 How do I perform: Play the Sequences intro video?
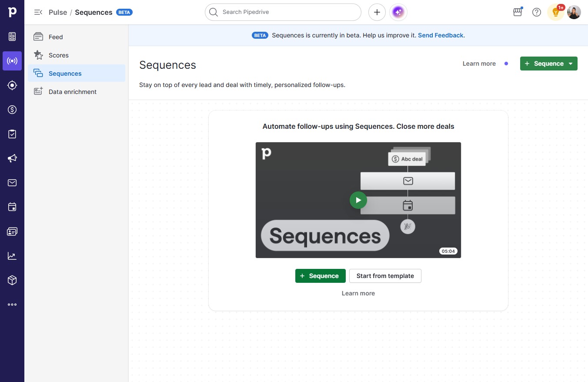358,200
